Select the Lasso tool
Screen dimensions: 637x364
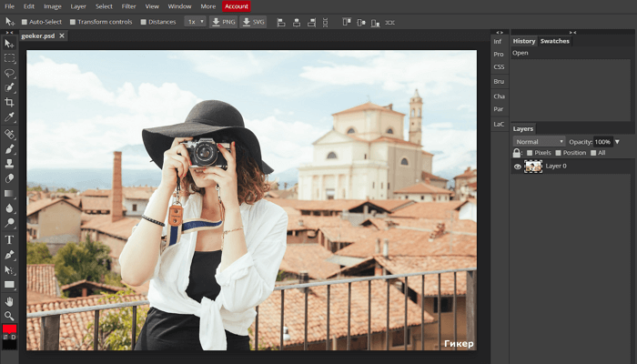tap(10, 72)
